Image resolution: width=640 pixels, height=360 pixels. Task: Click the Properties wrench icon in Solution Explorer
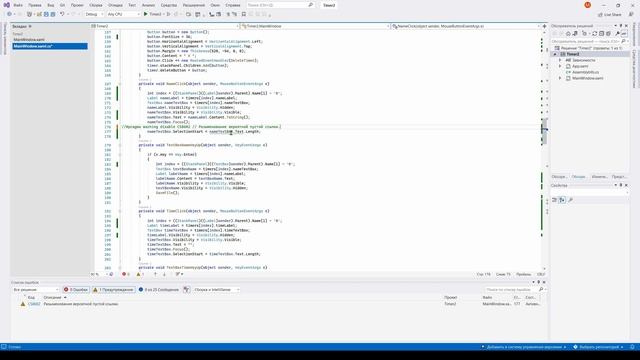click(617, 33)
